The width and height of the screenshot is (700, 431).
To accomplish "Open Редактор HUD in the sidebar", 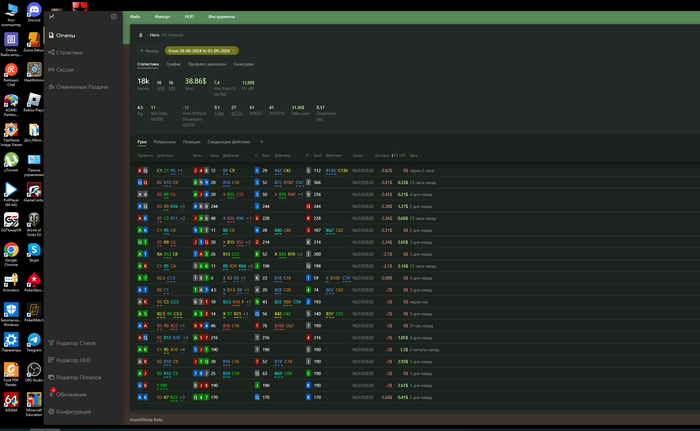I will (70, 360).
